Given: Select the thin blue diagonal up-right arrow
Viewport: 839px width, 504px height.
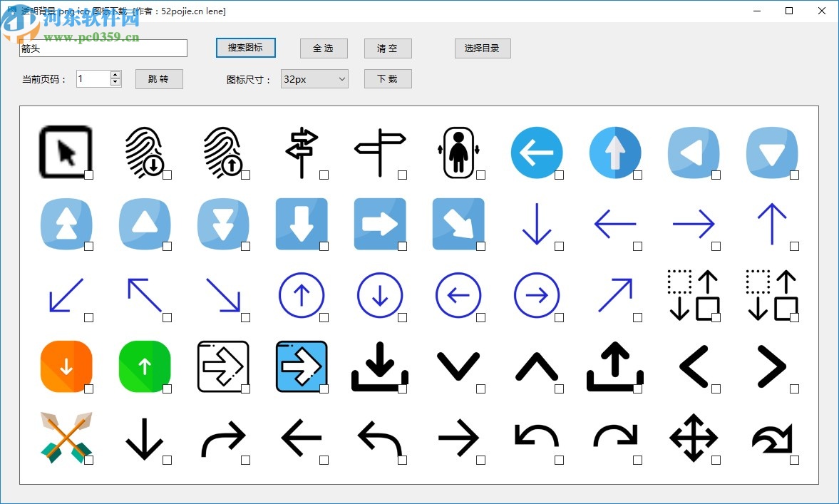Looking at the screenshot, I should pyautogui.click(x=614, y=295).
